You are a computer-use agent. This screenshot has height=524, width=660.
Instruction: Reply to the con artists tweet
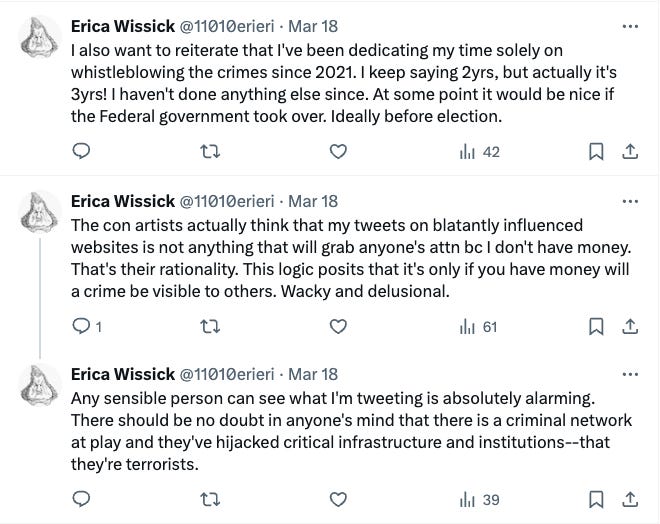point(83,326)
